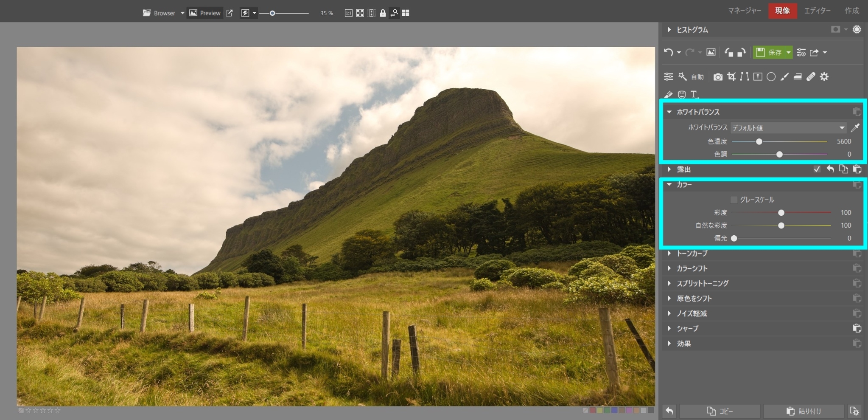Click the compare grid view icon
Screen dimensions: 868x420
point(406,13)
